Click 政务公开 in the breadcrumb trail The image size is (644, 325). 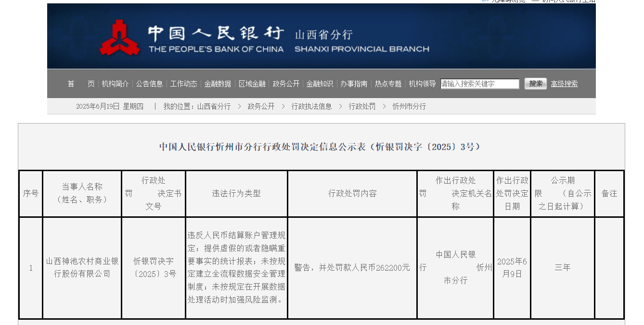(x=261, y=106)
